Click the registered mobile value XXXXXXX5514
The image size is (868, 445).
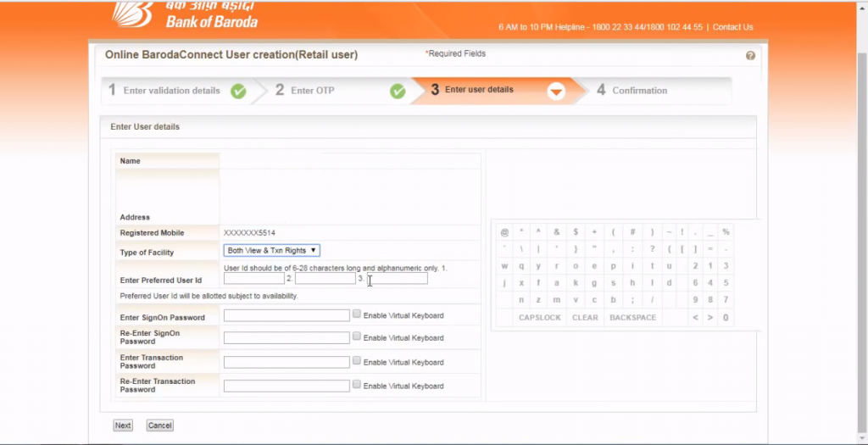(x=249, y=233)
